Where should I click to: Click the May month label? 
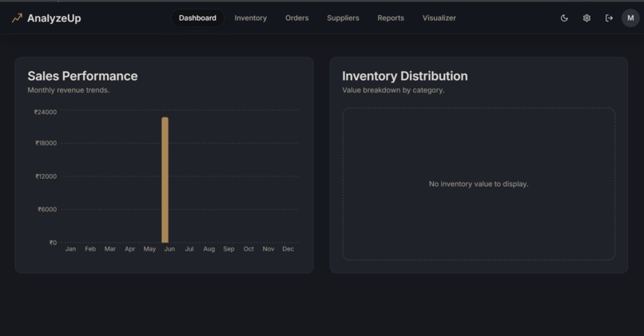tap(149, 249)
